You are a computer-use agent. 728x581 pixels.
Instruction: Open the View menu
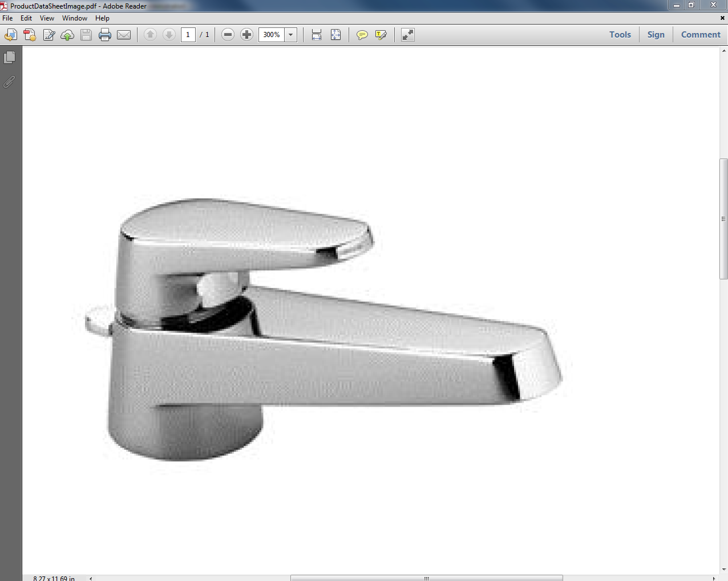[x=46, y=18]
